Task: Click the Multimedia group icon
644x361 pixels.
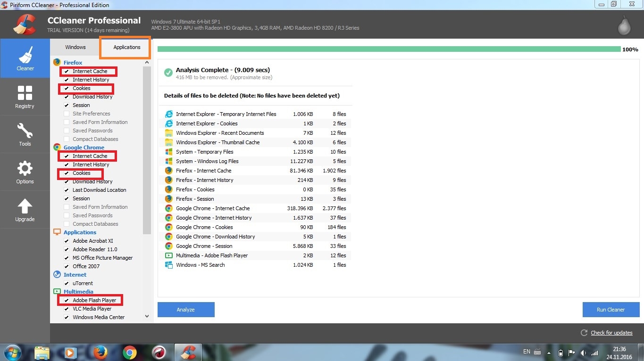Action: (57, 291)
